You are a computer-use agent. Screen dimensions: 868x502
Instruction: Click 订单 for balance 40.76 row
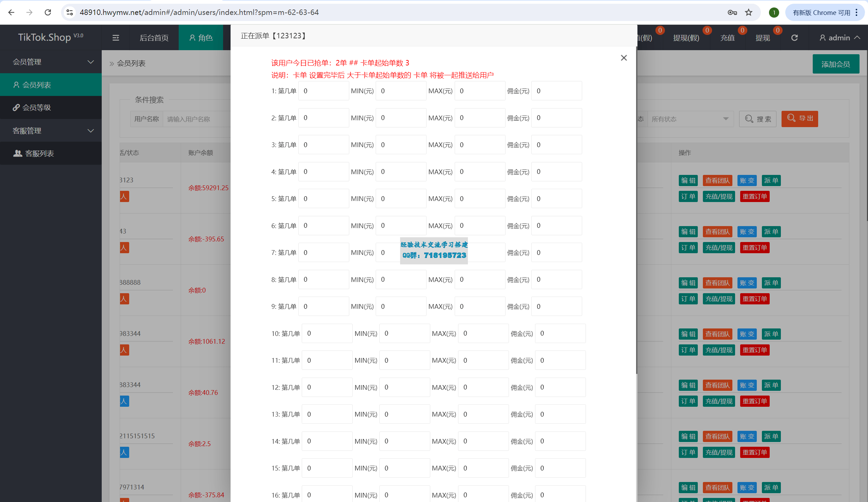(x=688, y=401)
